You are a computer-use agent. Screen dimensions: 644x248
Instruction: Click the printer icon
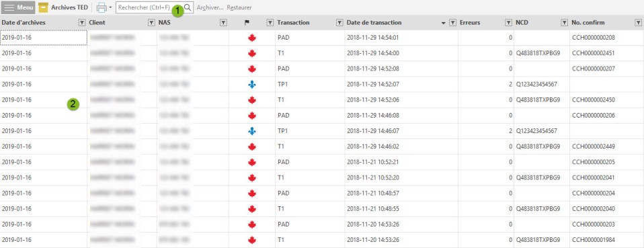click(x=102, y=7)
